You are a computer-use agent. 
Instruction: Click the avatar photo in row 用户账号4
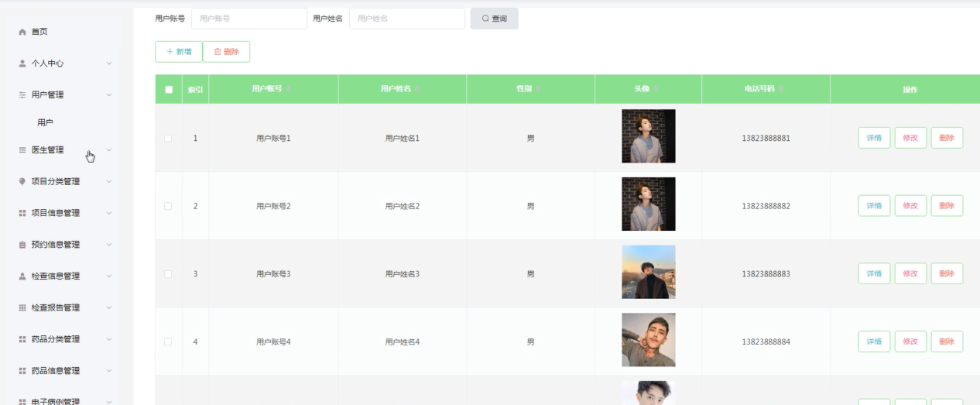[x=649, y=340]
